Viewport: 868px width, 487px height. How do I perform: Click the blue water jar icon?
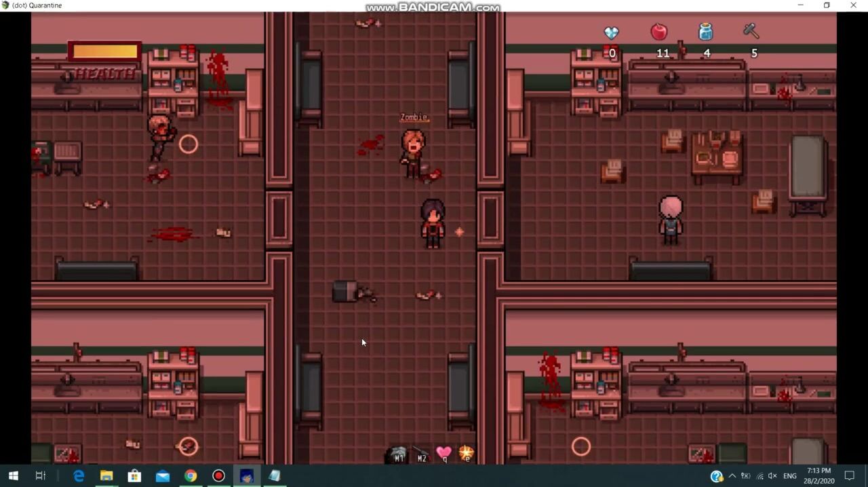click(706, 32)
